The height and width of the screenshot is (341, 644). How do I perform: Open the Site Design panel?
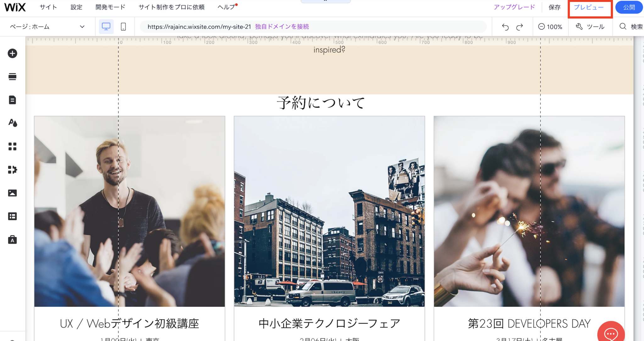pyautogui.click(x=13, y=123)
